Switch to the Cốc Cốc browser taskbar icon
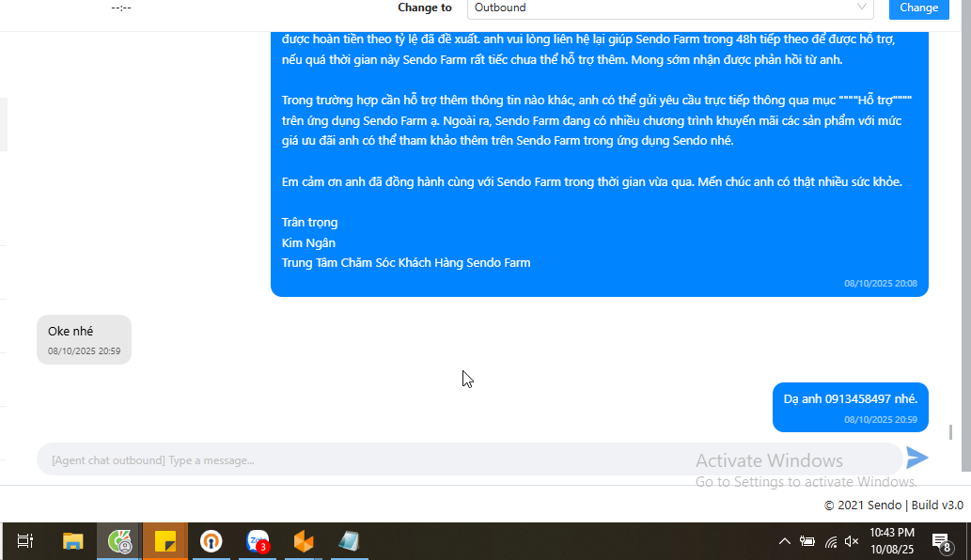 [x=119, y=541]
